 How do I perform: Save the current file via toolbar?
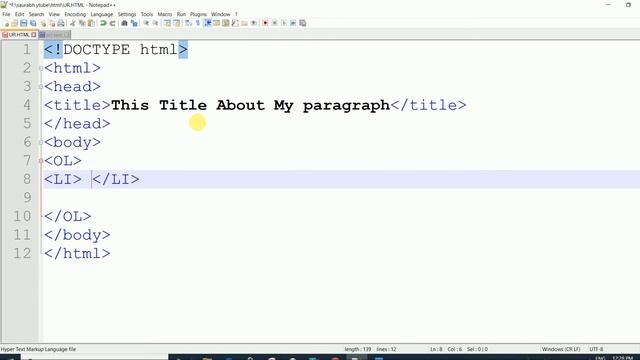click(x=23, y=23)
